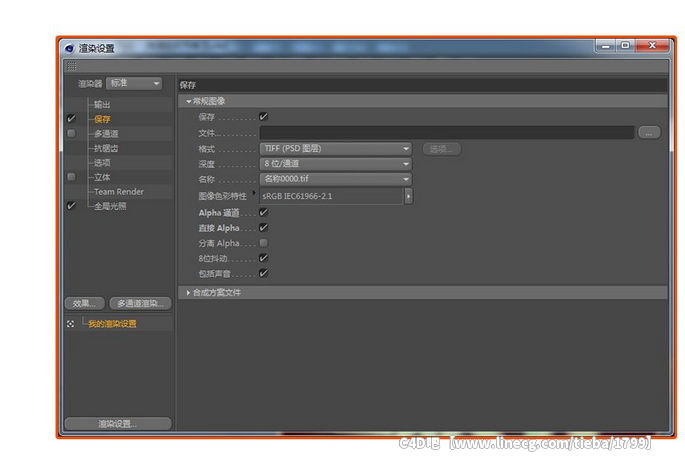The height and width of the screenshot is (462, 685).
Task: Select 全局光照 in the settings list
Action: click(110, 206)
